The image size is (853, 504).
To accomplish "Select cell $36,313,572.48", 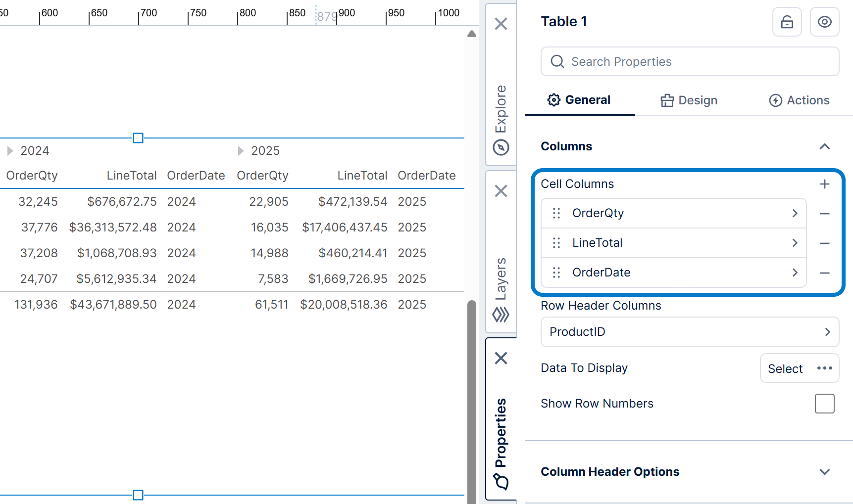I will tap(113, 228).
